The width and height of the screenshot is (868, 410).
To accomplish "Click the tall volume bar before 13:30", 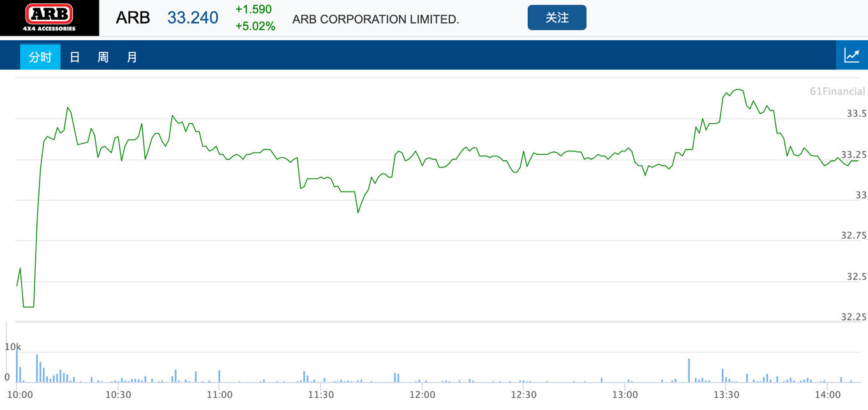I will (689, 371).
